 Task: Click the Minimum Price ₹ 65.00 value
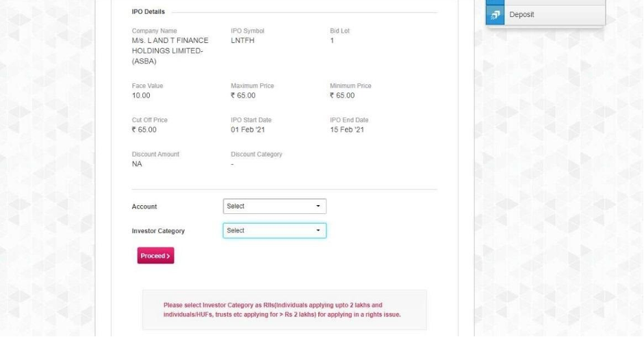tap(342, 96)
